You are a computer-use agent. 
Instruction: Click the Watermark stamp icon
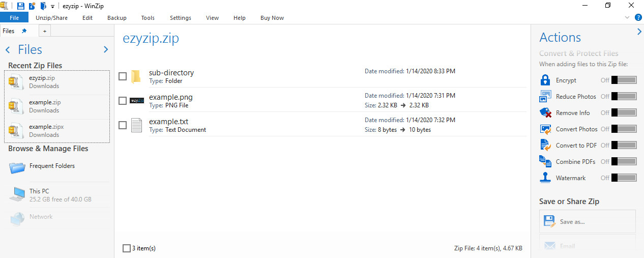click(545, 178)
